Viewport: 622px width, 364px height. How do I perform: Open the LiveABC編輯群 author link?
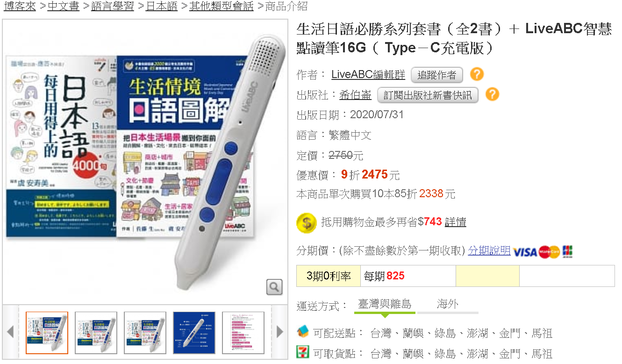coord(368,75)
